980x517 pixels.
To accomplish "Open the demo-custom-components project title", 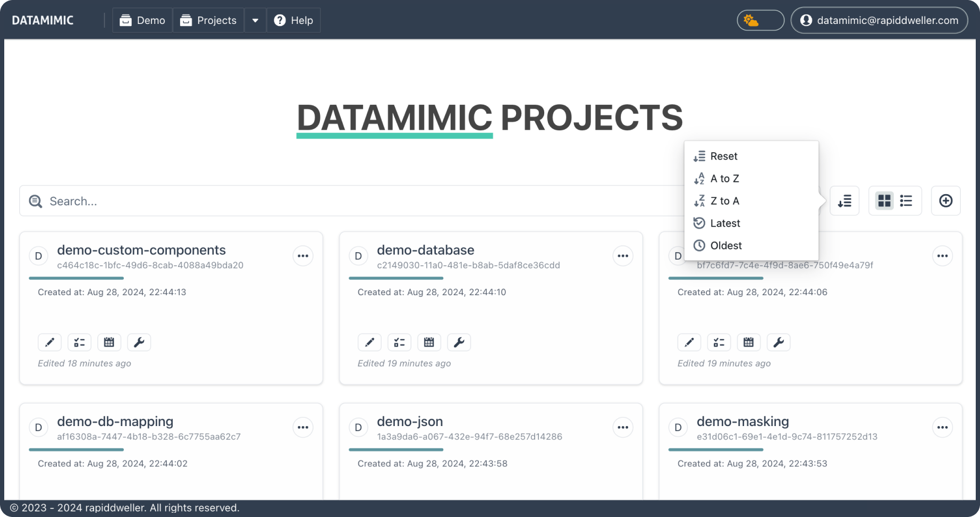I will (141, 250).
